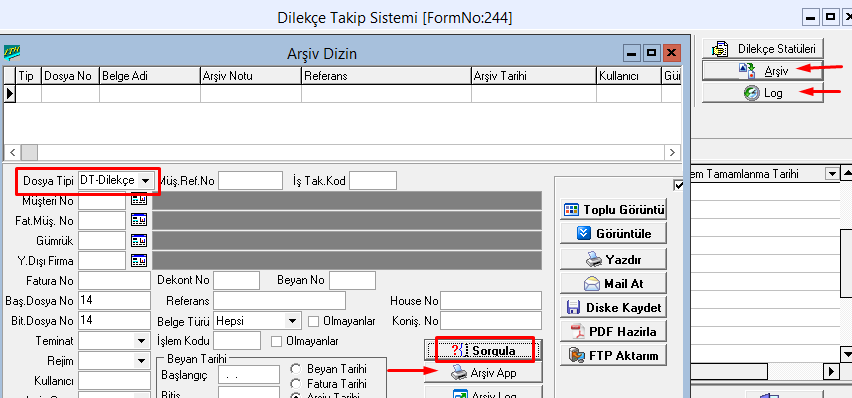
Task: Open the Dosya Tipi dropdown
Action: [x=145, y=181]
